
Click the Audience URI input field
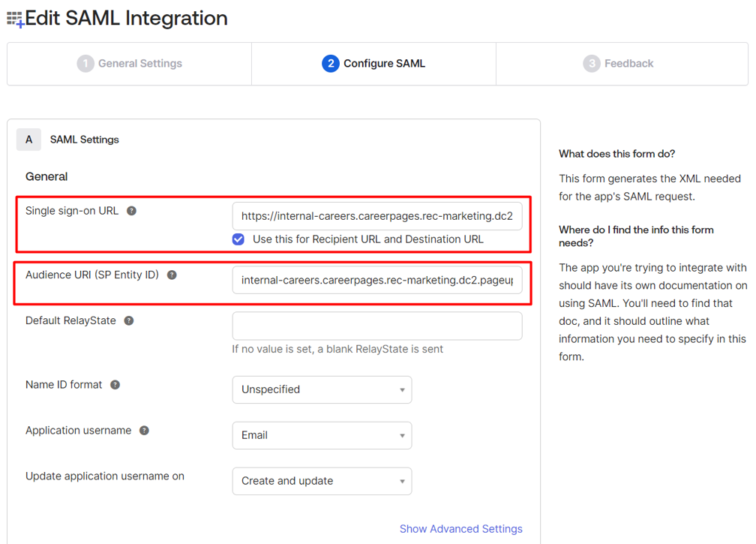pyautogui.click(x=376, y=281)
